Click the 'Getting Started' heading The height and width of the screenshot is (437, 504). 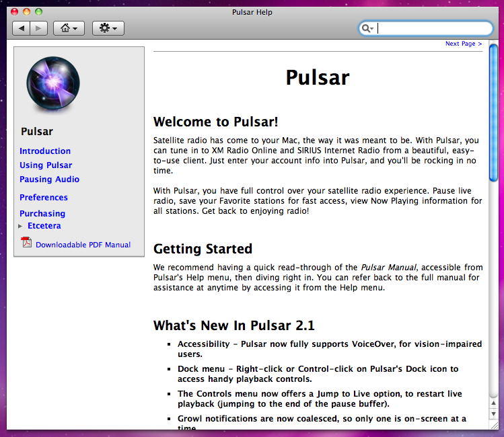[x=203, y=249]
